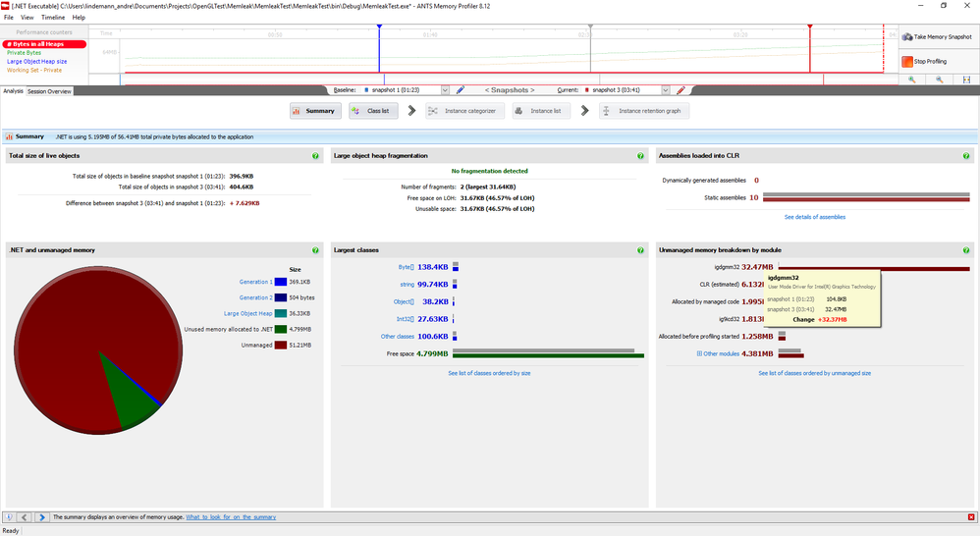Select Working Set - Private counter
980x536 pixels.
click(x=34, y=71)
